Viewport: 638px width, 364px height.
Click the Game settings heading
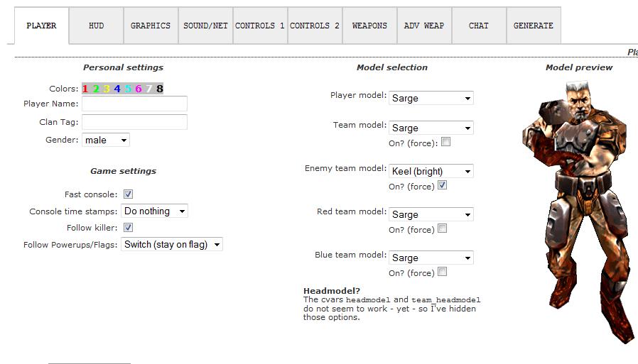pos(124,171)
